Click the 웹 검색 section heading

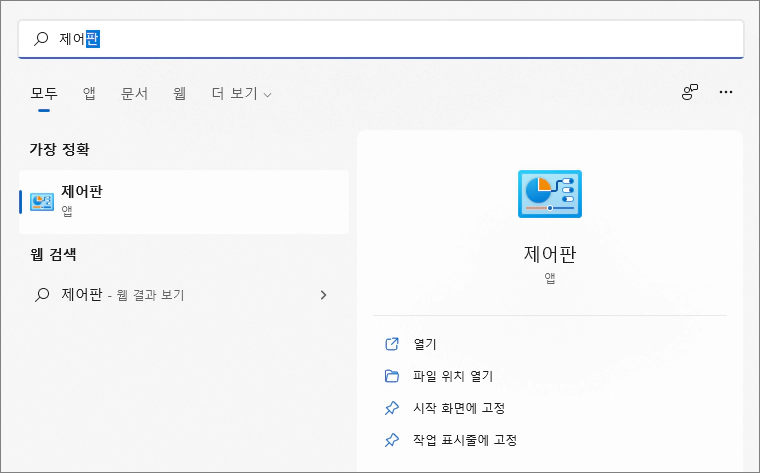tap(53, 254)
